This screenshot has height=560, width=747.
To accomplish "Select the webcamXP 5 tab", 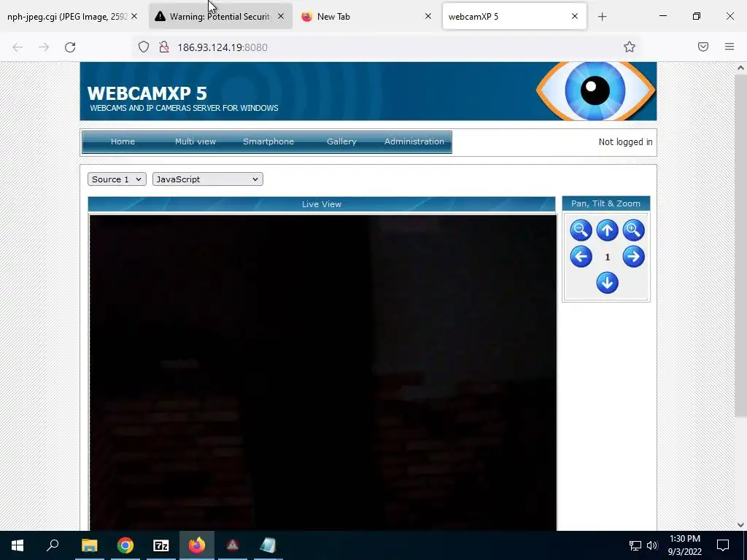I will pyautogui.click(x=514, y=17).
